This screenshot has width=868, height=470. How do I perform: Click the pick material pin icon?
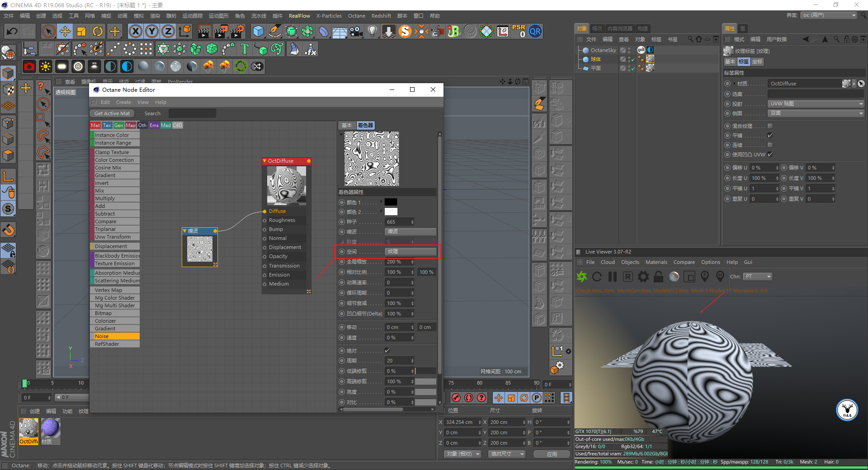[720, 276]
